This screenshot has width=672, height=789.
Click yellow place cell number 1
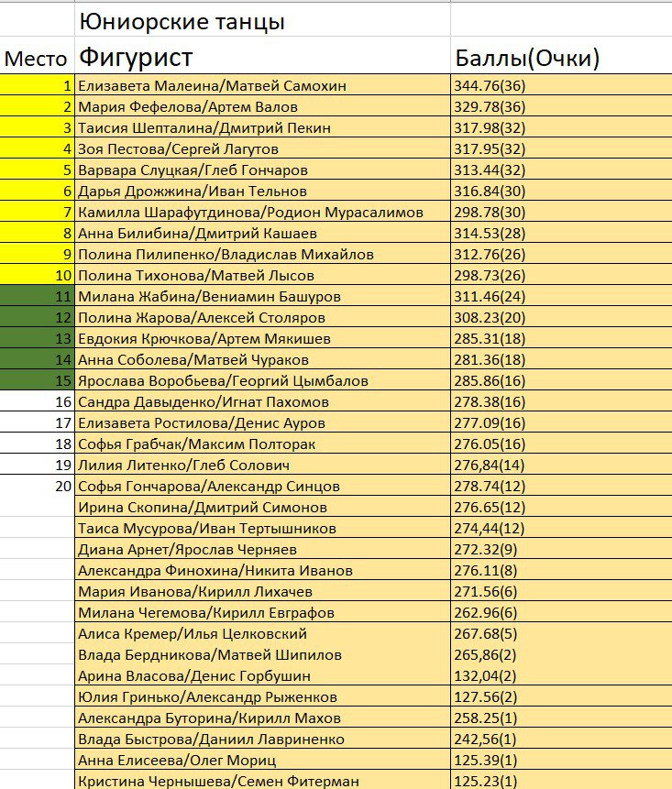click(38, 85)
